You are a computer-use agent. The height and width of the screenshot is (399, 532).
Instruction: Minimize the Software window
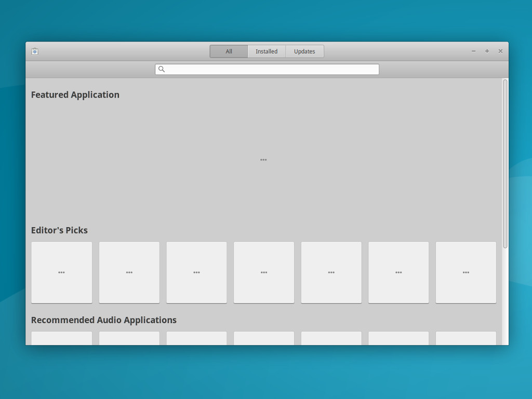[473, 51]
